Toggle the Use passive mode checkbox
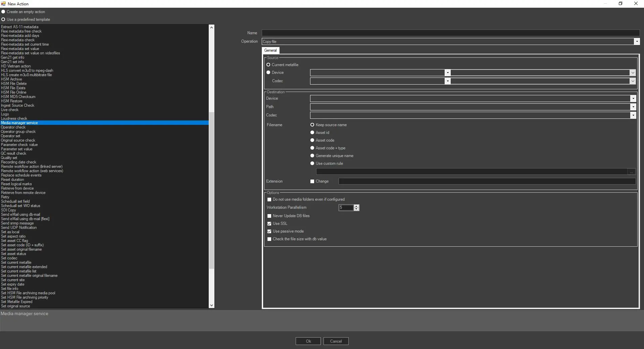The image size is (644, 349). point(269,232)
